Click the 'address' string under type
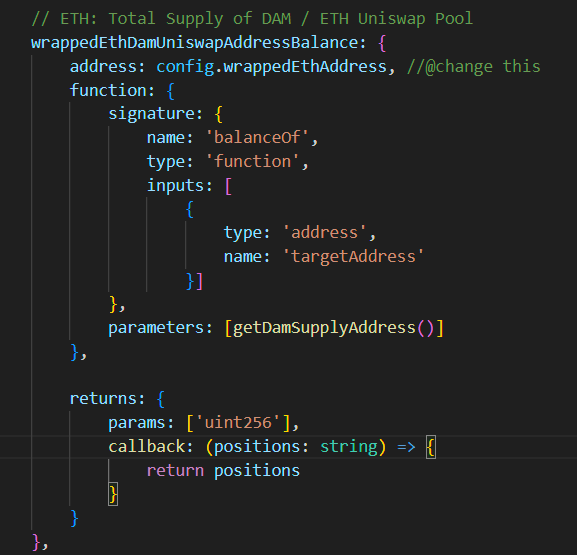 coord(325,233)
